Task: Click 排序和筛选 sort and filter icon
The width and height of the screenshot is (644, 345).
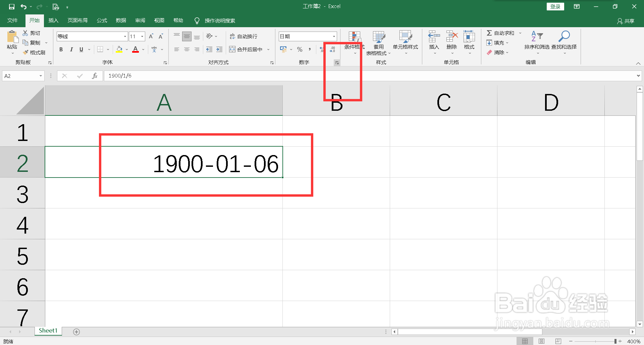Action: (537, 36)
